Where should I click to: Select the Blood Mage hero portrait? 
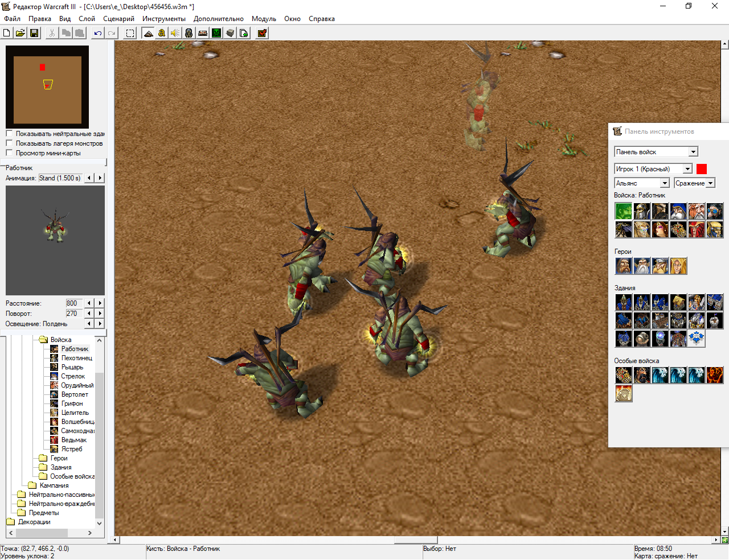click(678, 266)
